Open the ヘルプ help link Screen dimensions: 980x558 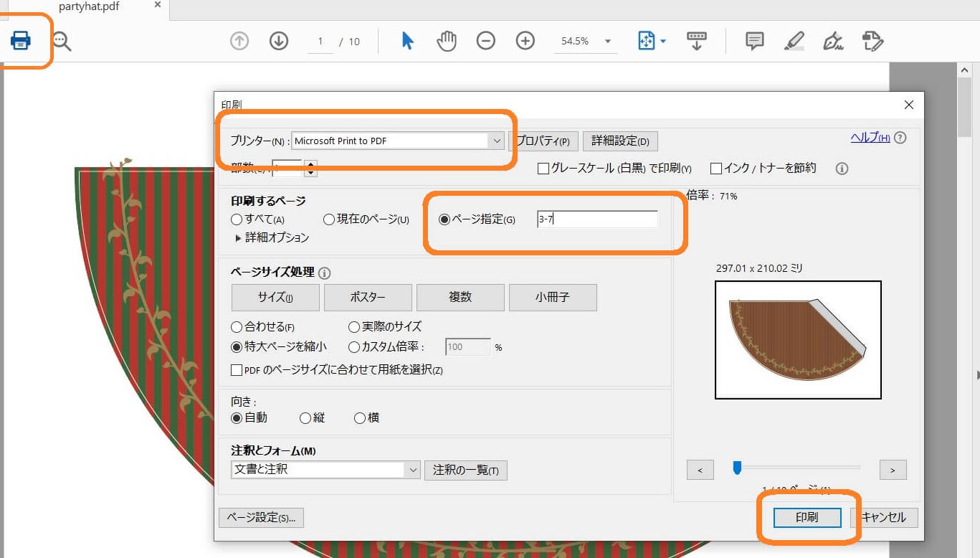coord(870,138)
